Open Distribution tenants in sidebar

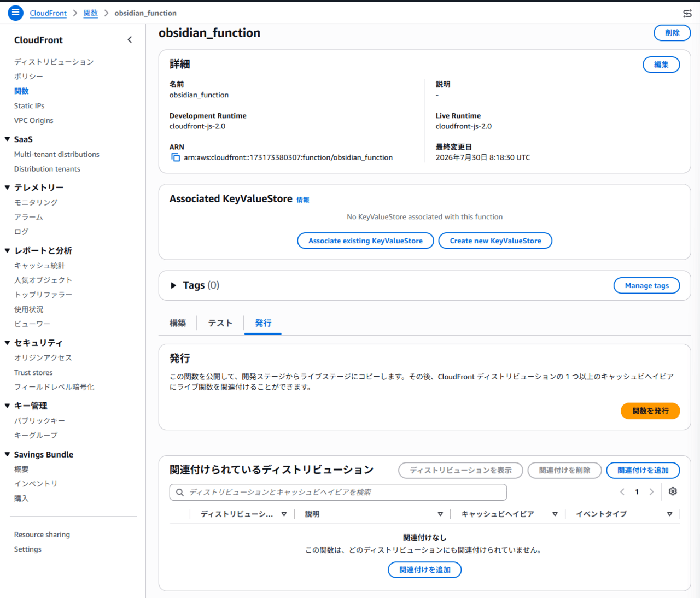point(47,169)
